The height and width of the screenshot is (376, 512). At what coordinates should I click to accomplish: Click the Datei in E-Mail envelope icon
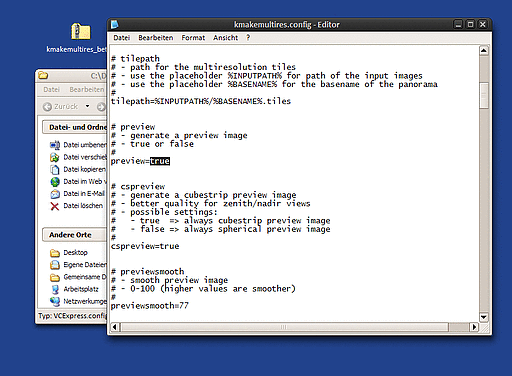pos(55,194)
